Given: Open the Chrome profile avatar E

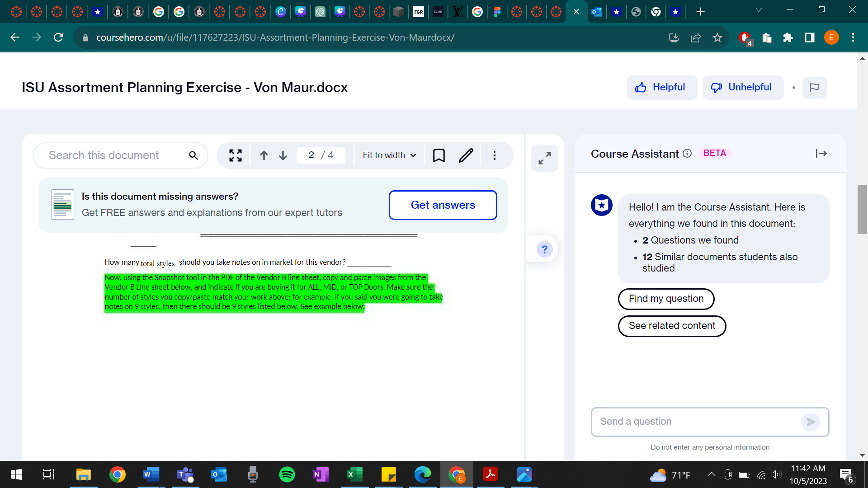Looking at the screenshot, I should click(831, 38).
